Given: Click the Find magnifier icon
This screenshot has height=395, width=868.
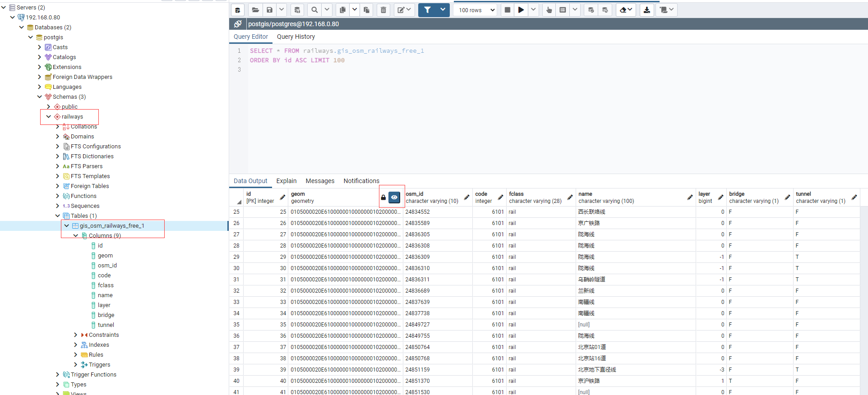Looking at the screenshot, I should click(314, 10).
